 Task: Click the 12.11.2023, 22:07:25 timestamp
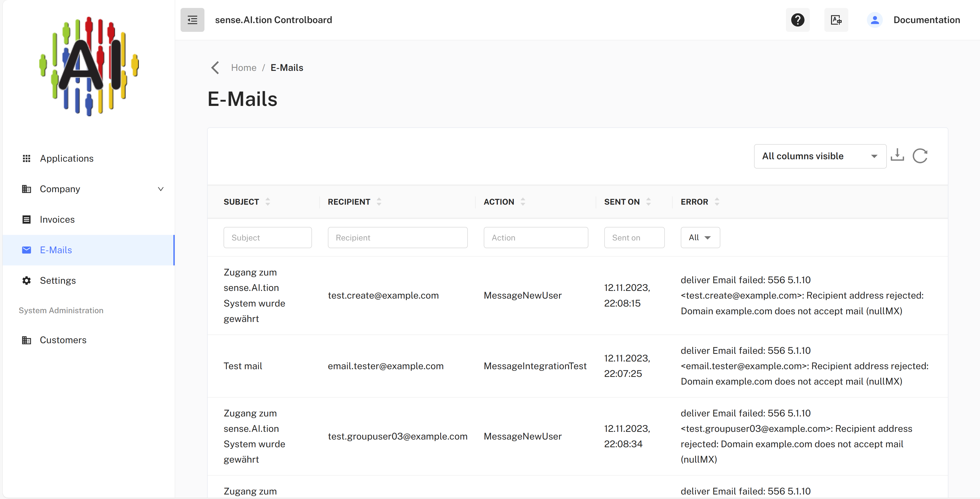pos(627,366)
